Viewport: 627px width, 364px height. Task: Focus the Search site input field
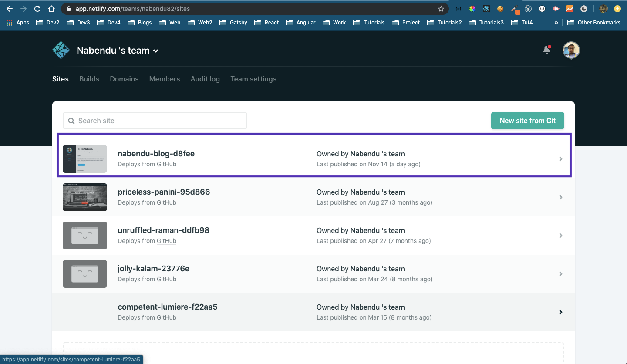tap(155, 121)
